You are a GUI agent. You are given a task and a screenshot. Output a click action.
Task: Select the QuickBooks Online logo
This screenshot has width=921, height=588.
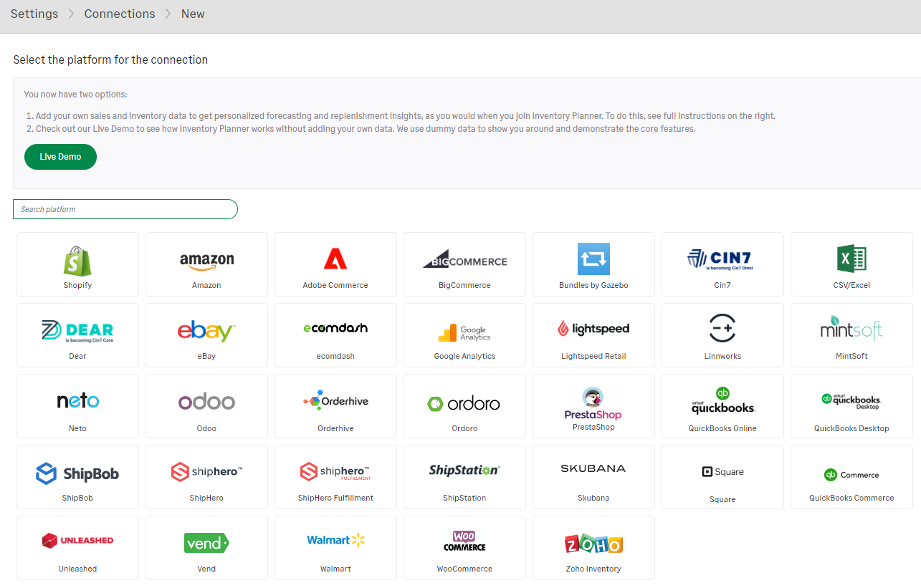point(722,400)
